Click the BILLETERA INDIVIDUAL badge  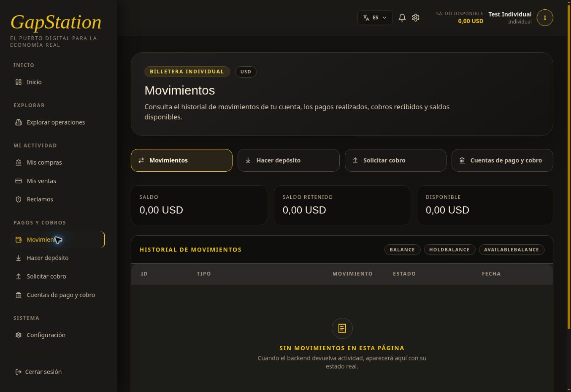click(187, 72)
